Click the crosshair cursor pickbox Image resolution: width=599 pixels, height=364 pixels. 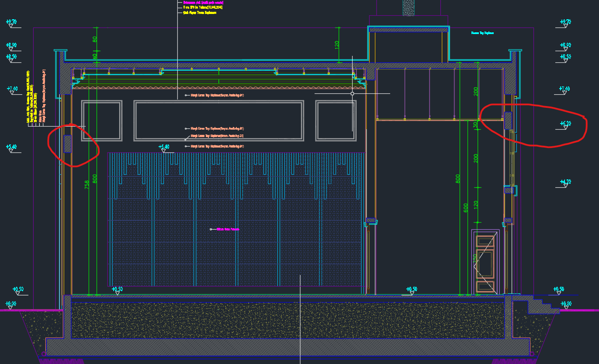pyautogui.click(x=352, y=93)
